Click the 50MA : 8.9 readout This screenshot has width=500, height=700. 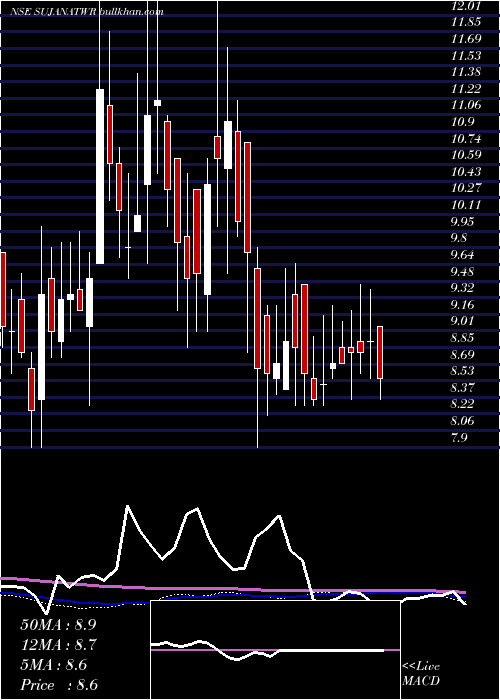tap(58, 625)
